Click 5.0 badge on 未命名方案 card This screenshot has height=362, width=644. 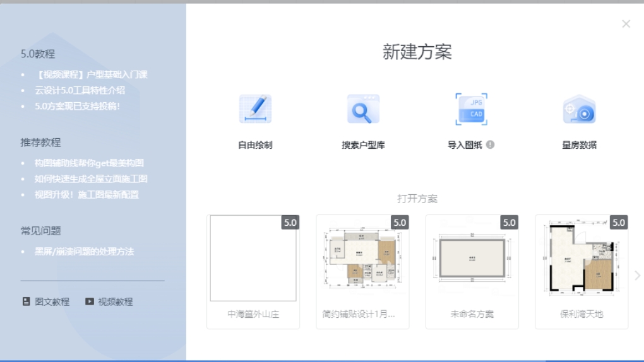coord(509,223)
